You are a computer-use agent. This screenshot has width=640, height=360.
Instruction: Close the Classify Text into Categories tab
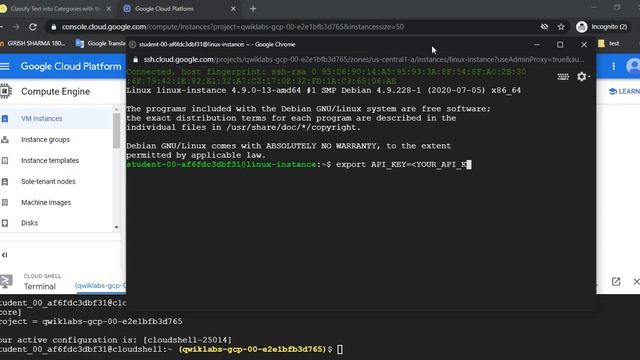click(x=109, y=9)
